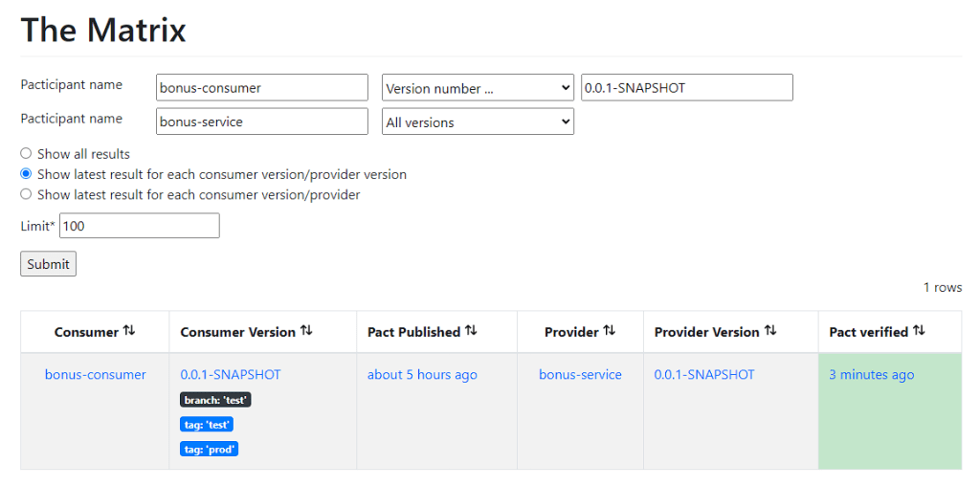Viewport: 980px width, 486px height.
Task: Sort by Consumer Version arrows icon
Action: 306,331
